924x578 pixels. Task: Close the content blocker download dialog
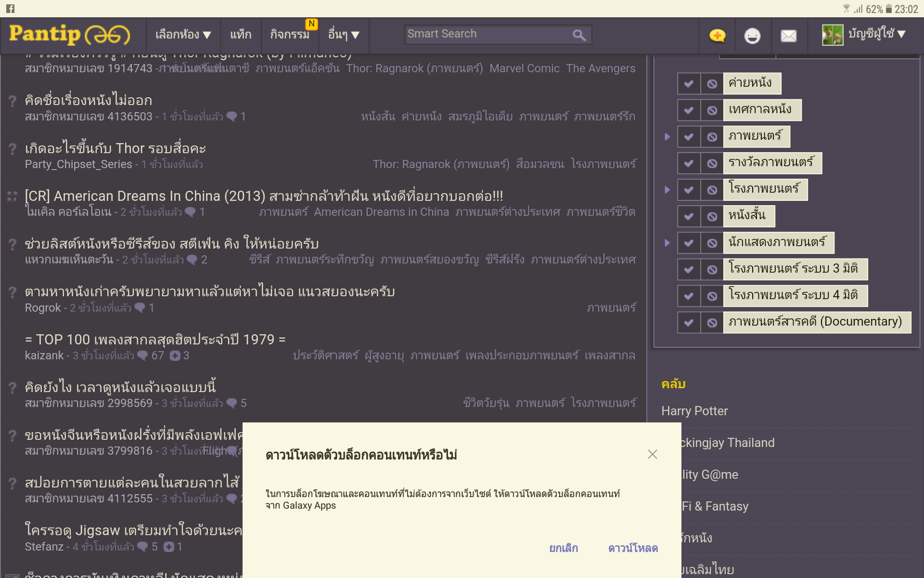(x=652, y=454)
